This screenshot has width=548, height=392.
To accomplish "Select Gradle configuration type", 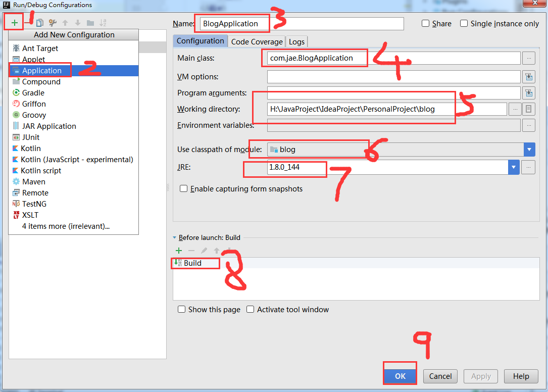I will 73,92.
